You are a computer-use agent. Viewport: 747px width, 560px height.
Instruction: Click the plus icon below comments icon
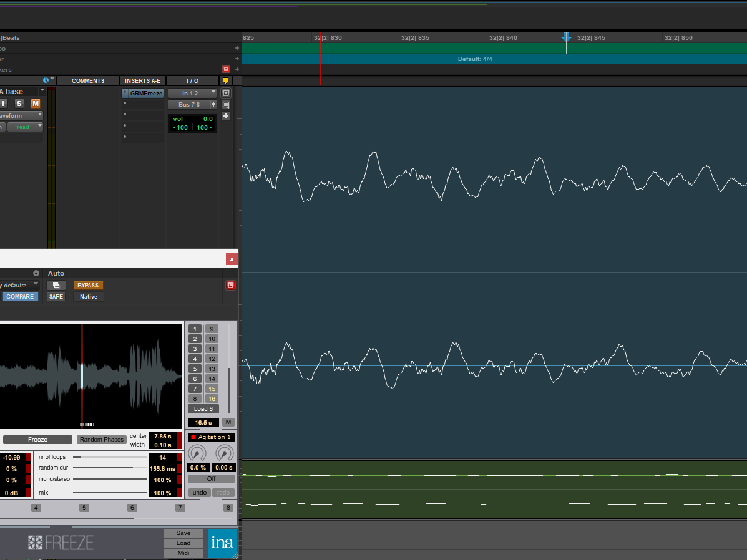tap(226, 116)
